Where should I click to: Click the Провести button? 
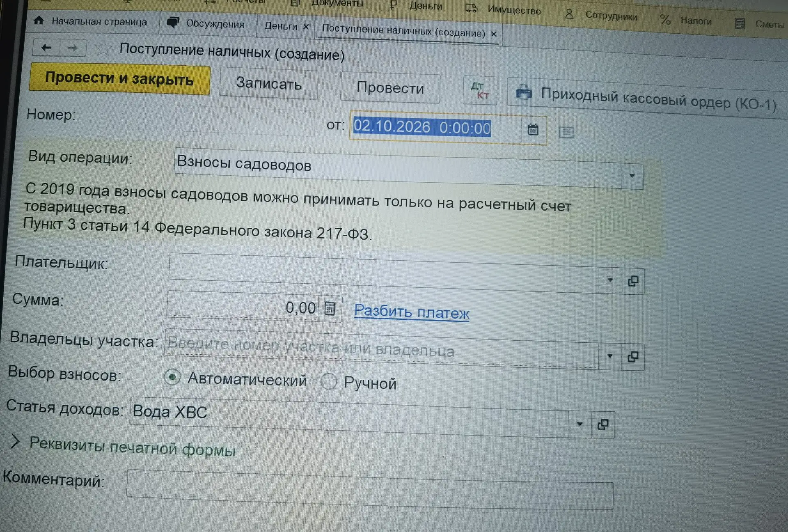click(390, 88)
